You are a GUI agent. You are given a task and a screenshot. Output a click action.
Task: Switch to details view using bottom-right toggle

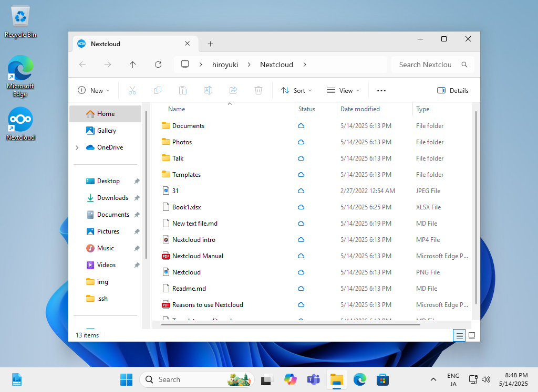coord(459,335)
